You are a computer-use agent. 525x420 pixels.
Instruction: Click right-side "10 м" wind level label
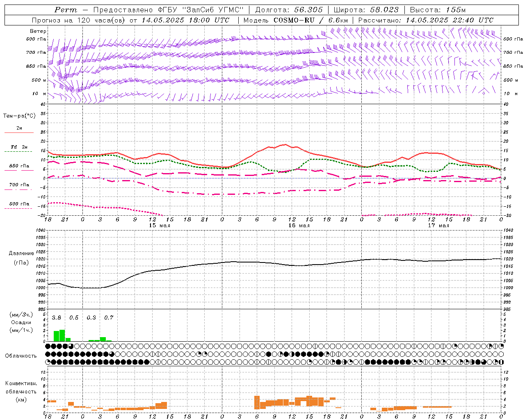511,94
